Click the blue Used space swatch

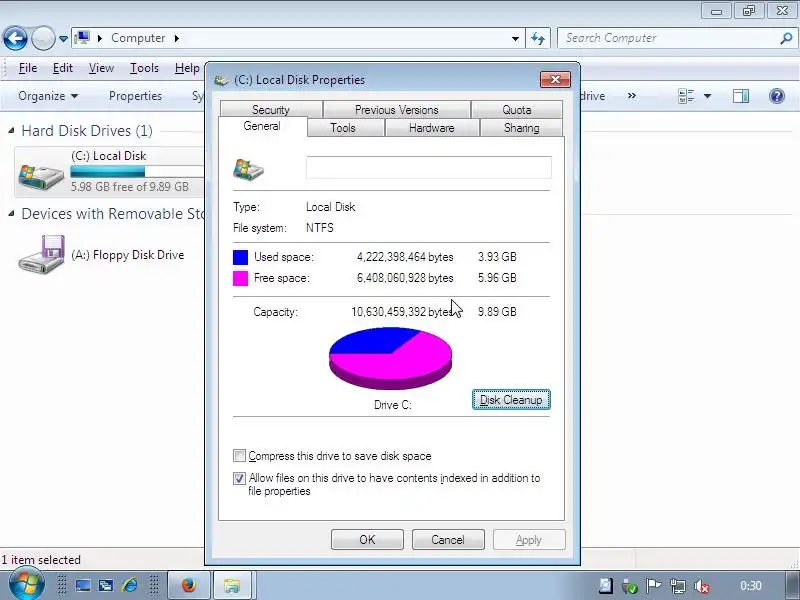(x=240, y=257)
